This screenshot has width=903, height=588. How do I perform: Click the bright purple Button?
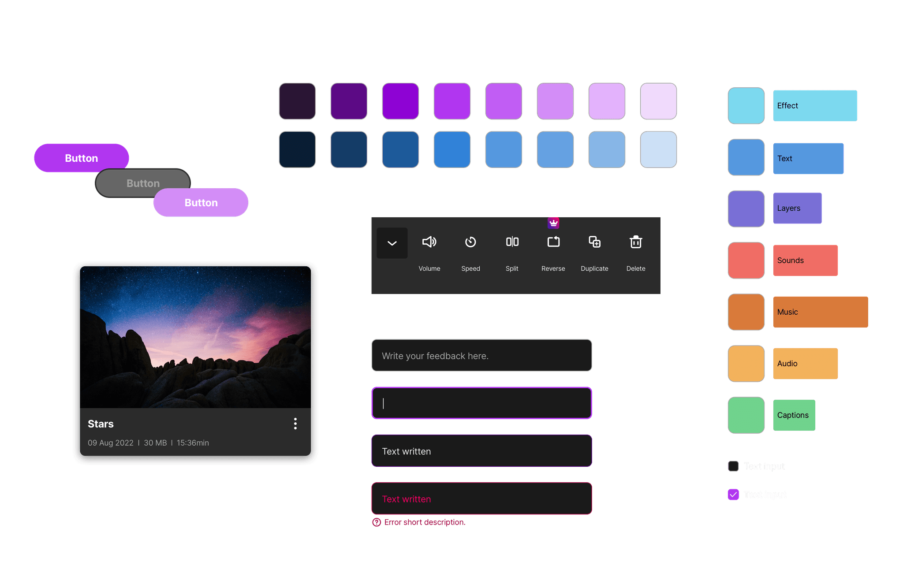pos(82,158)
